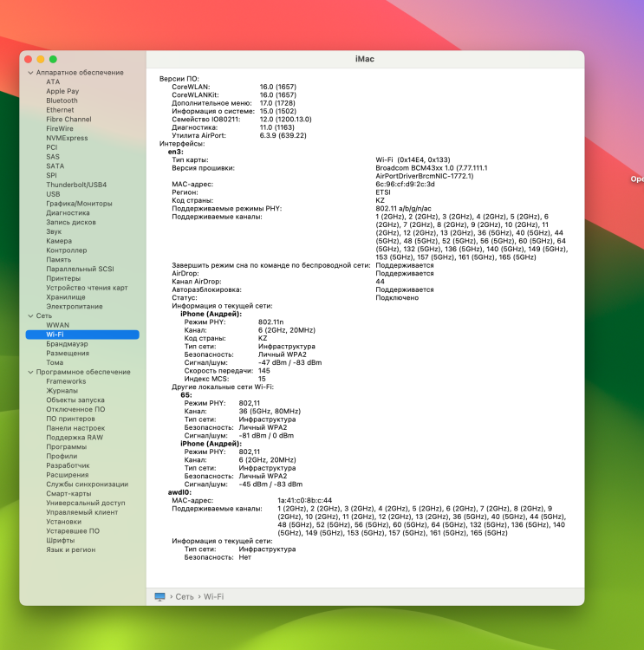Click the 802.11 a/b/g/n/ac PHY value
644x650 pixels.
coord(404,209)
